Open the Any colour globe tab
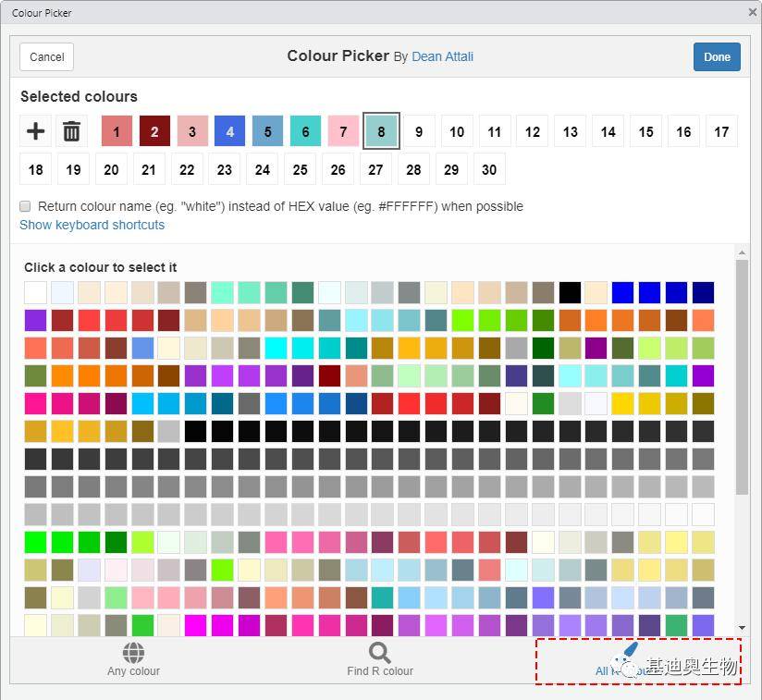762x700 pixels. [133, 659]
